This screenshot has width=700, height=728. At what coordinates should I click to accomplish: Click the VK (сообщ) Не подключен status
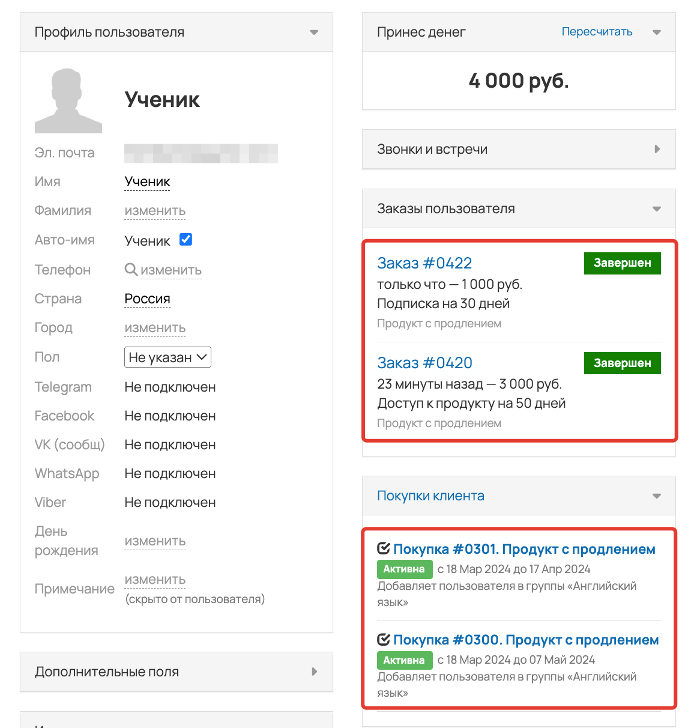[170, 445]
